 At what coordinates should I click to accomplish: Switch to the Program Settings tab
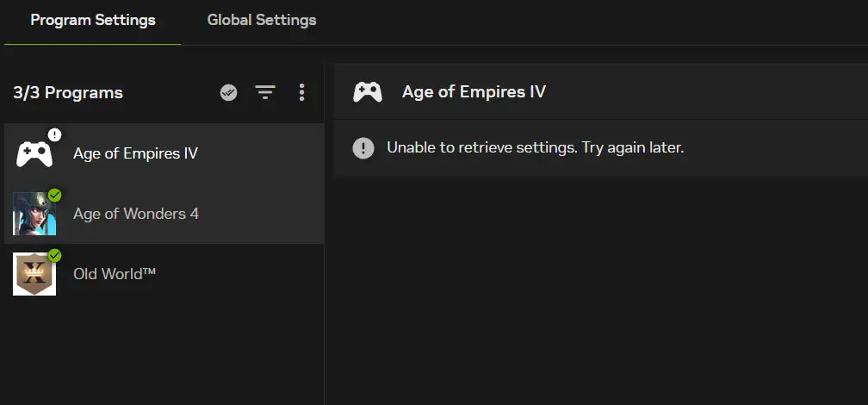click(92, 21)
